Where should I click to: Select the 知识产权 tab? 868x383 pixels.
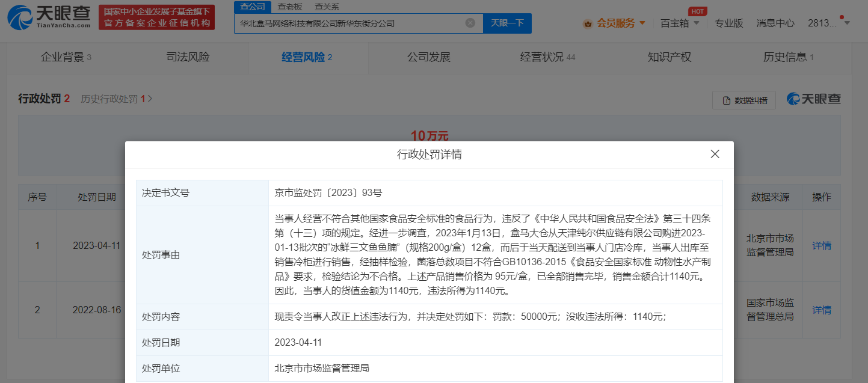click(x=669, y=57)
